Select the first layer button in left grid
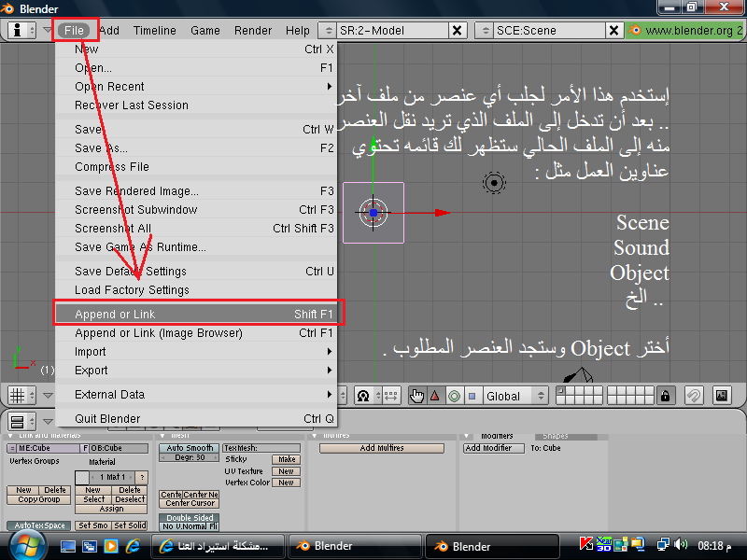 click(x=561, y=391)
